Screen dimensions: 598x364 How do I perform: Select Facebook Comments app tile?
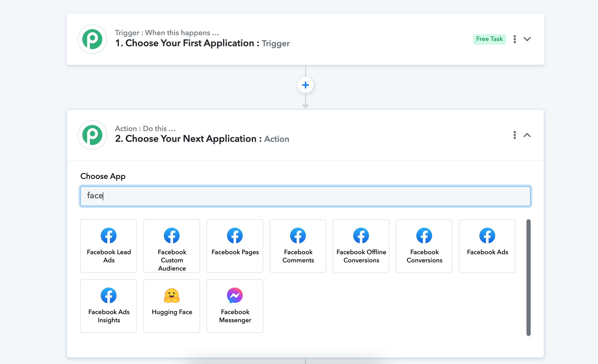tap(298, 246)
